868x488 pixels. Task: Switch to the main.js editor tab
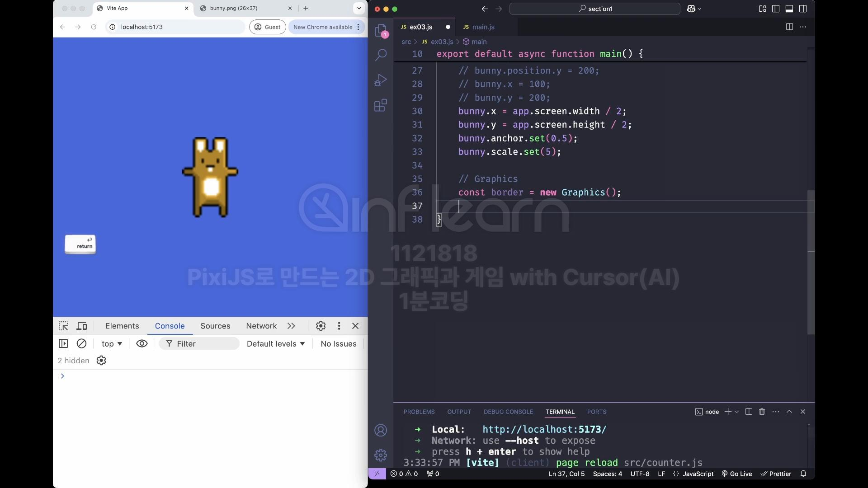(483, 27)
